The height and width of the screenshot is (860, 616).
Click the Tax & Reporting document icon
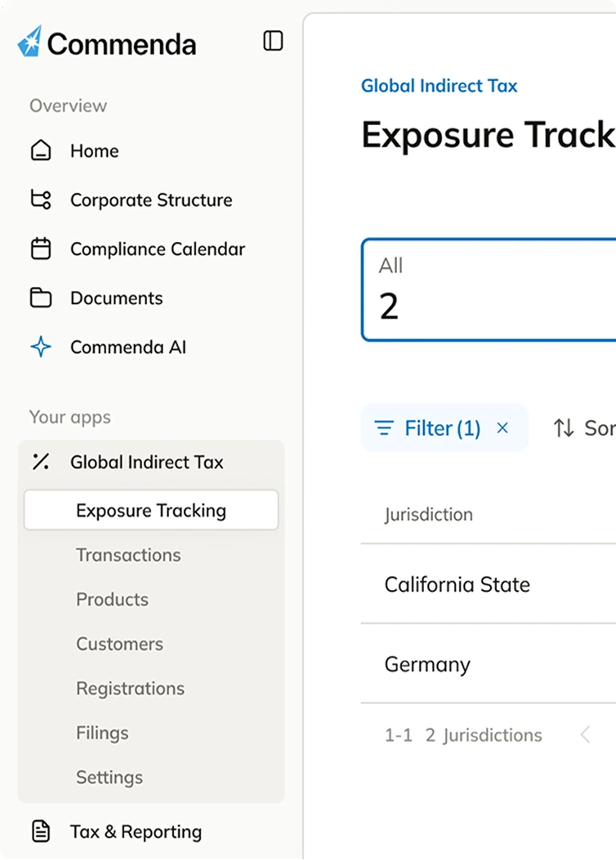click(41, 832)
